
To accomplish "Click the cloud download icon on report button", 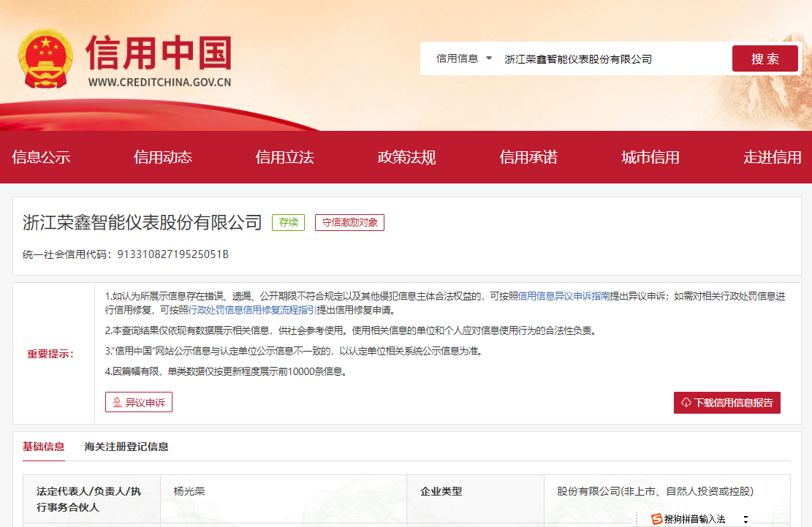I will [686, 403].
